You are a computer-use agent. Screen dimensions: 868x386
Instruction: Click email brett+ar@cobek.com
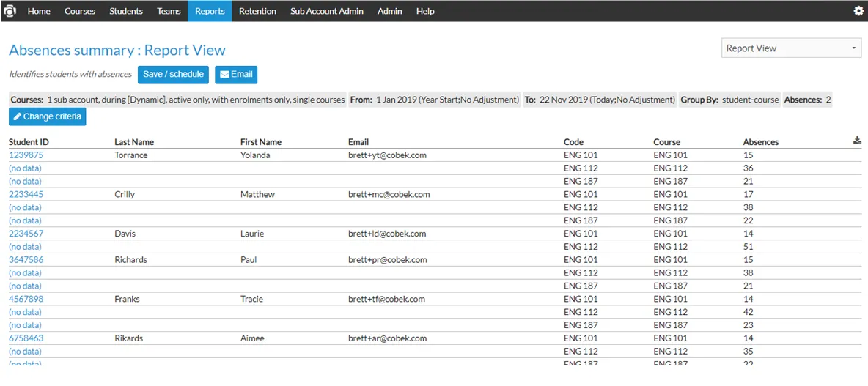tap(388, 338)
